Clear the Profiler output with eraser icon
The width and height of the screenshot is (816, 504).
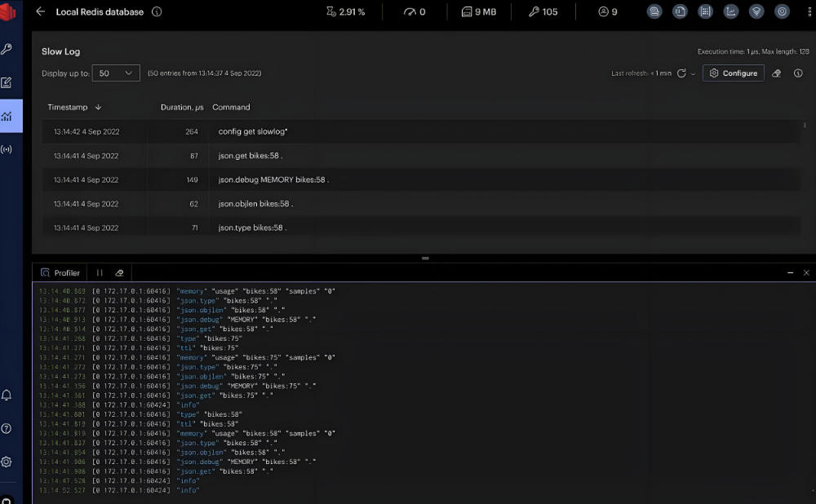coord(119,273)
